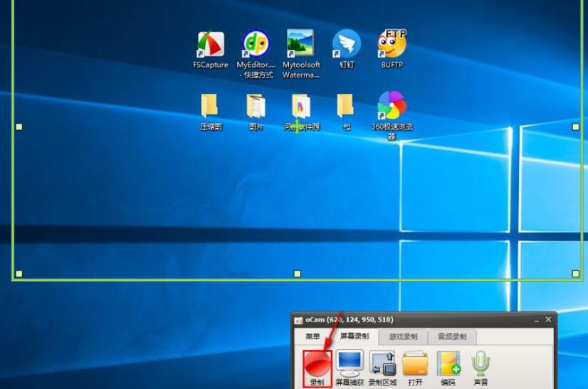Switch to the 音频录制 tab

(452, 336)
